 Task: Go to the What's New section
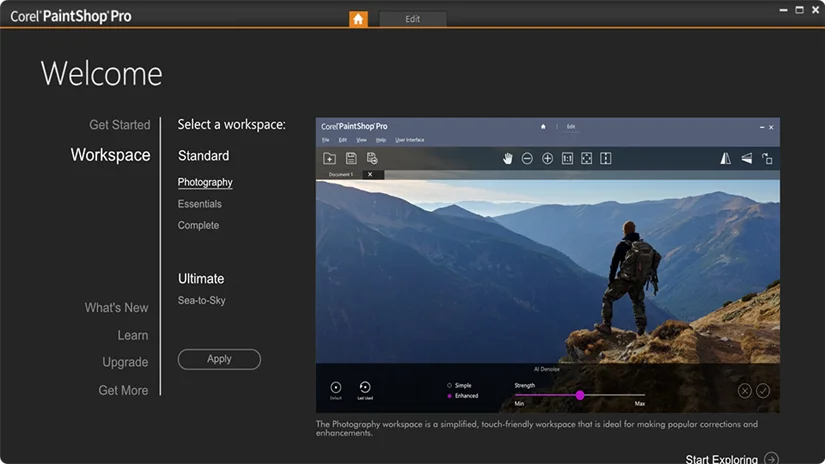(116, 308)
